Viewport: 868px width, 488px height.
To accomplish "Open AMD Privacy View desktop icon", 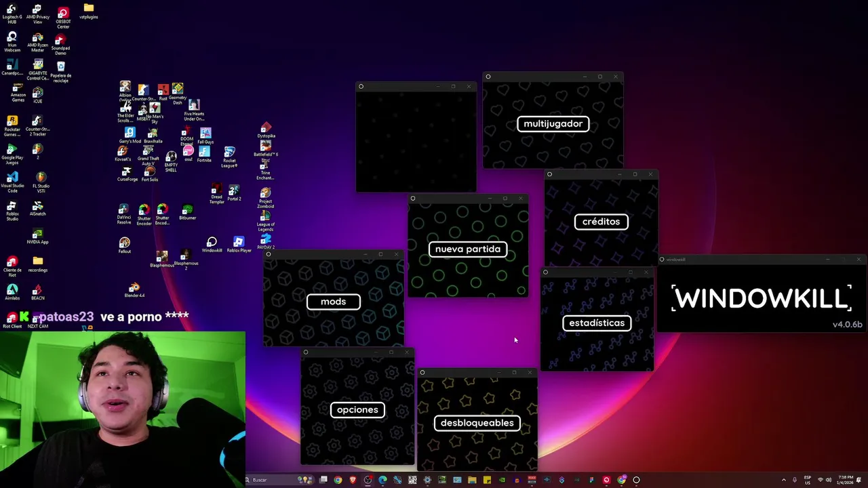I will [38, 14].
